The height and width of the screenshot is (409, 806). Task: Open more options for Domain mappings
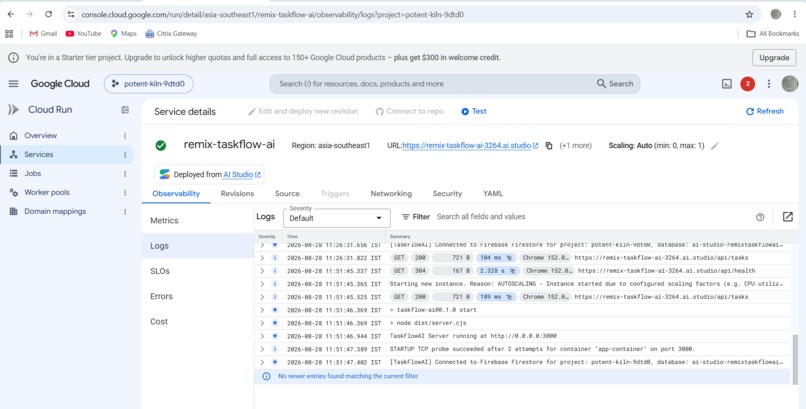(x=125, y=212)
